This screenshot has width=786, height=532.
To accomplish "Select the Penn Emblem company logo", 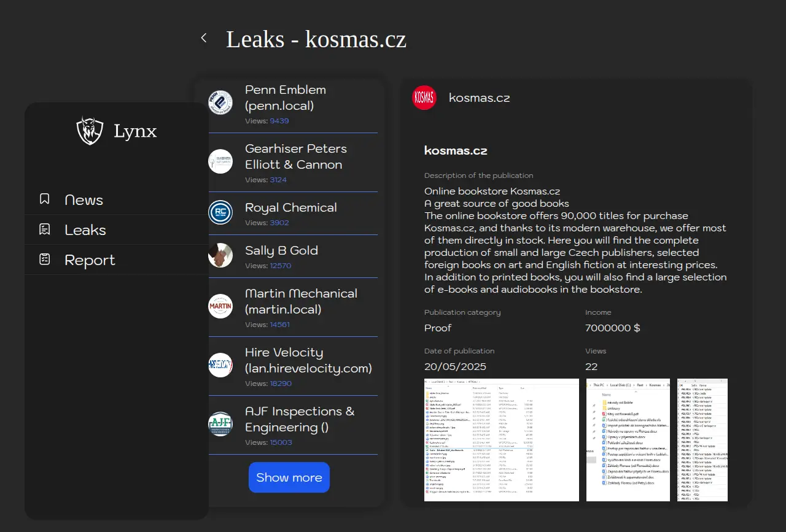I will pyautogui.click(x=220, y=102).
